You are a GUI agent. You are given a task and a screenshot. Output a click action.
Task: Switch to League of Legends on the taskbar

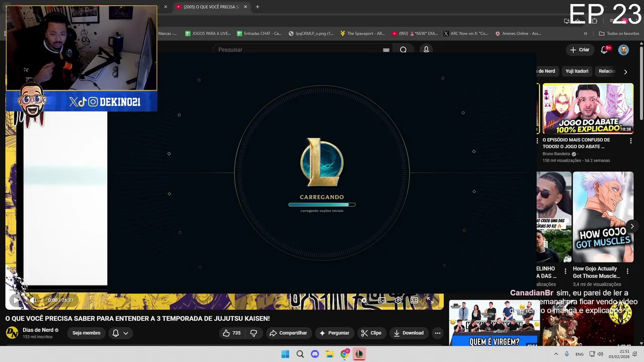click(x=359, y=354)
